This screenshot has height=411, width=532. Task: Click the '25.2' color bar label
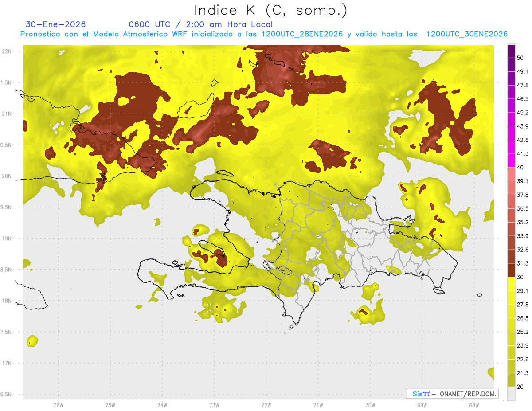523,332
